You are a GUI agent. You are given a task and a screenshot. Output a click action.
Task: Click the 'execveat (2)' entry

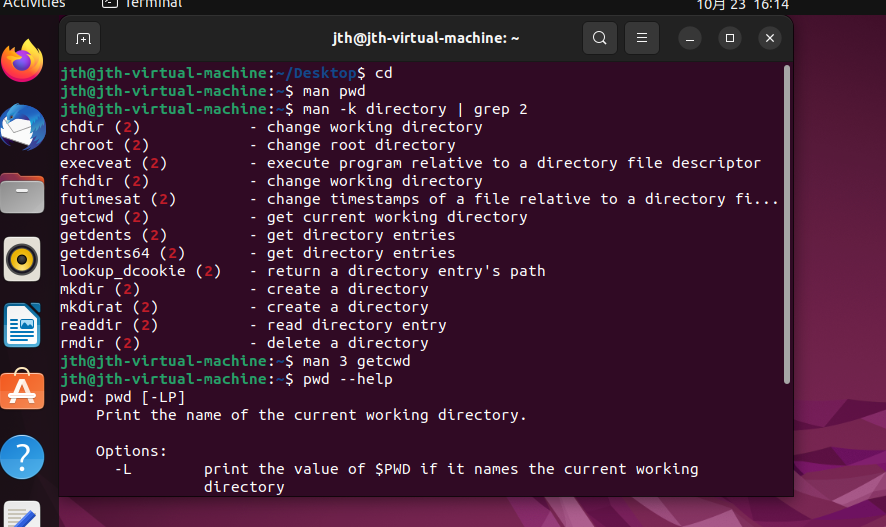pos(114,163)
